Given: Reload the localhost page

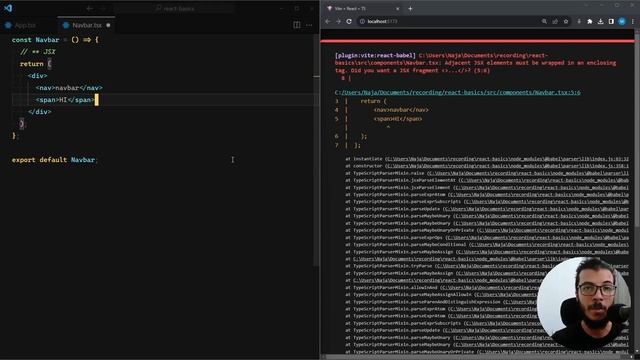Looking at the screenshot, I should 349,21.
